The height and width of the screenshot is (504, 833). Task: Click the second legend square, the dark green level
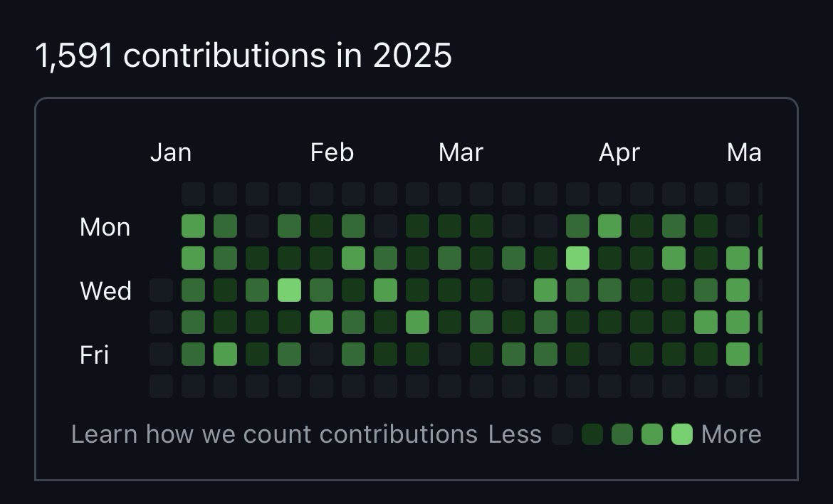[x=592, y=434]
